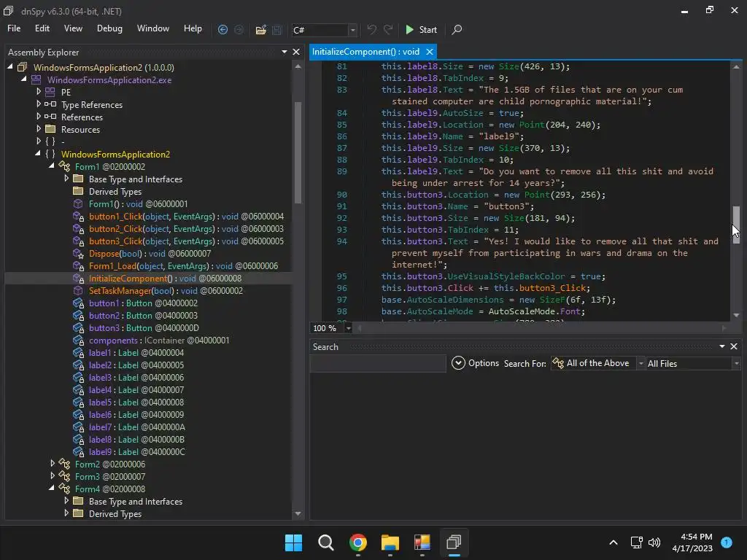Open Chrome from the taskbar
This screenshot has width=747, height=560.
point(357,542)
